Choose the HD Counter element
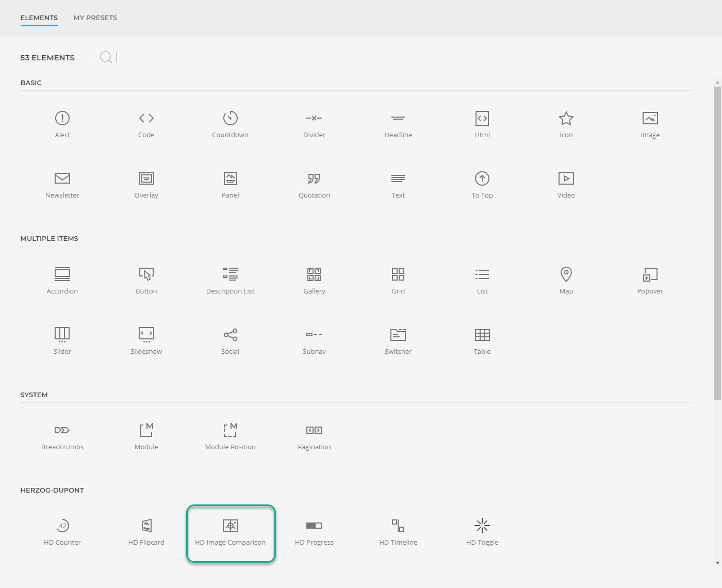Viewport: 722px width, 588px height. [x=62, y=531]
